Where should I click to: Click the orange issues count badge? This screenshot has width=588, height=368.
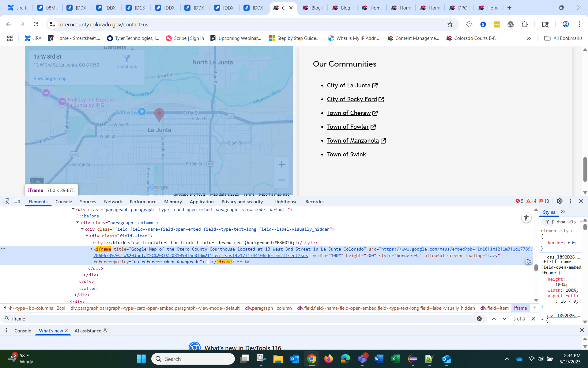(x=544, y=201)
